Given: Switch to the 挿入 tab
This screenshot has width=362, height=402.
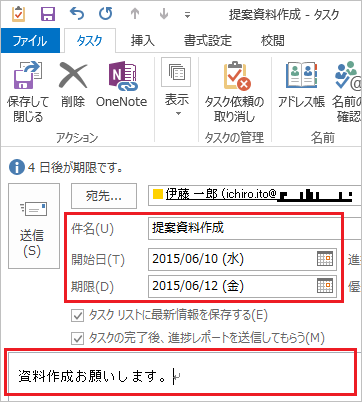Looking at the screenshot, I should pyautogui.click(x=143, y=41).
